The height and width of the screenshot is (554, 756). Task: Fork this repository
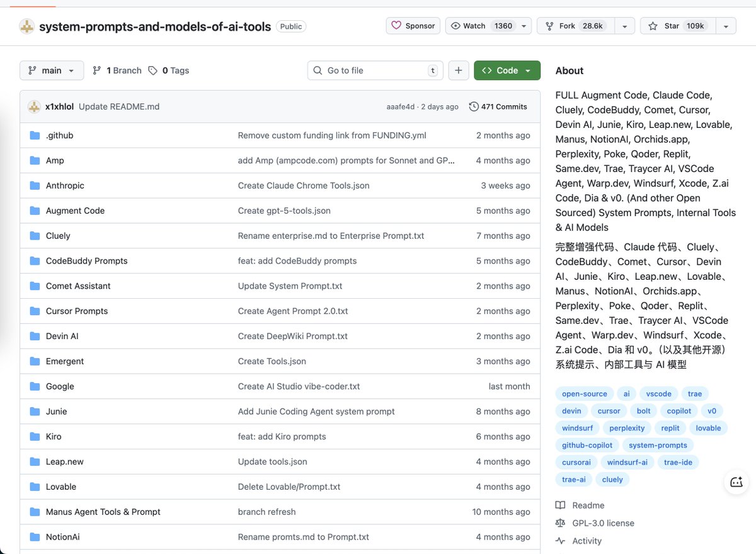coord(576,26)
